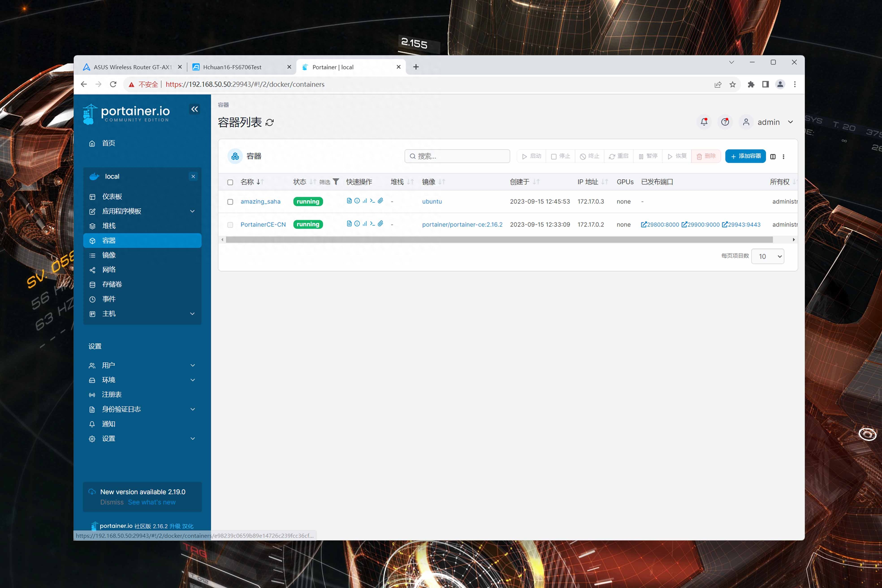Expand 用户 submenu

point(193,365)
